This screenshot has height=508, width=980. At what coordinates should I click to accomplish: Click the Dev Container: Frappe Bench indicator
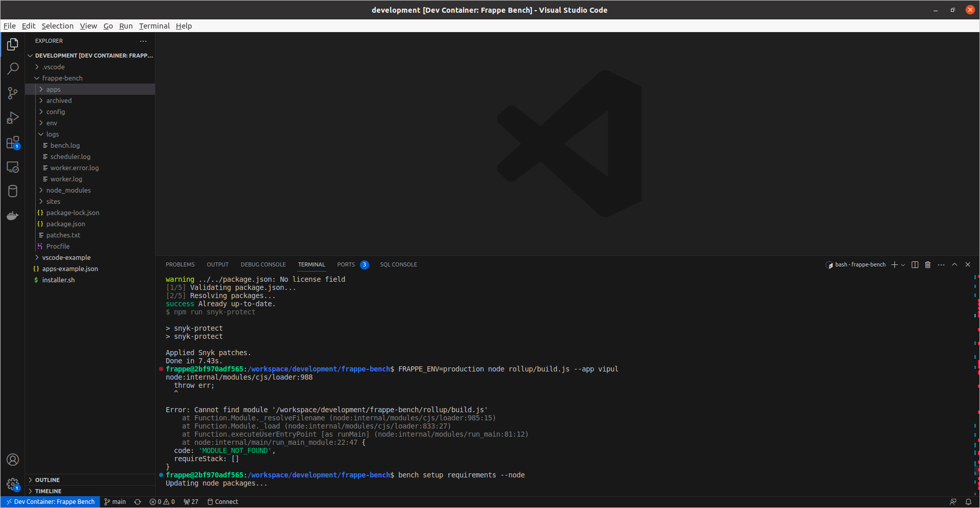click(50, 502)
